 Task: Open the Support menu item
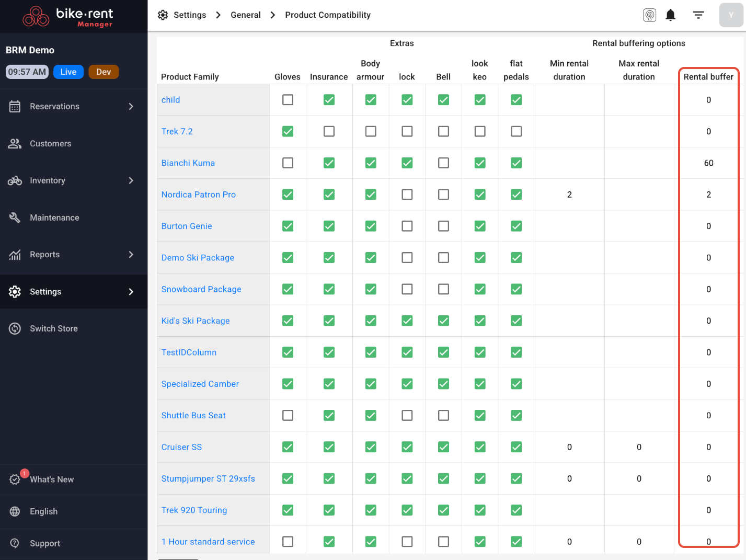pos(74,543)
